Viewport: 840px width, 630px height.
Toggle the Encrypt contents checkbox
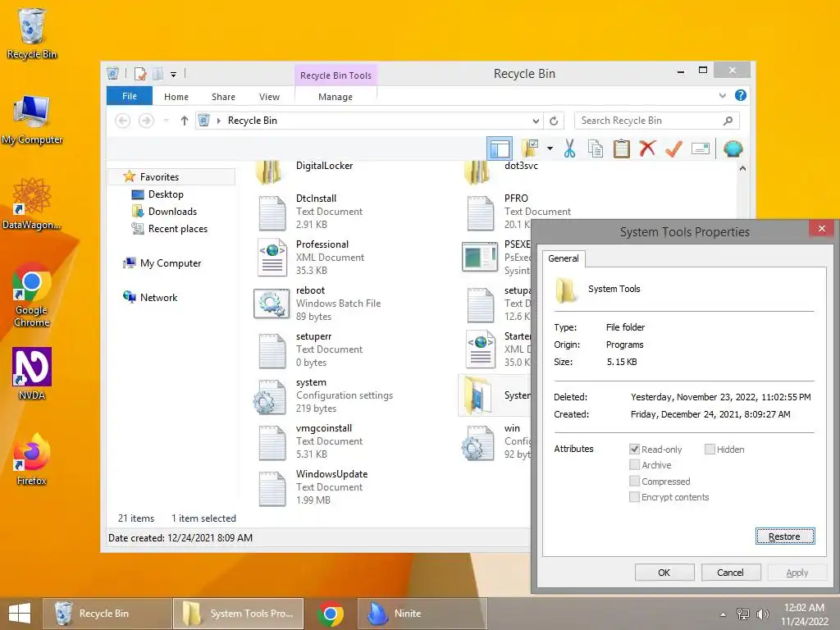pyautogui.click(x=634, y=496)
